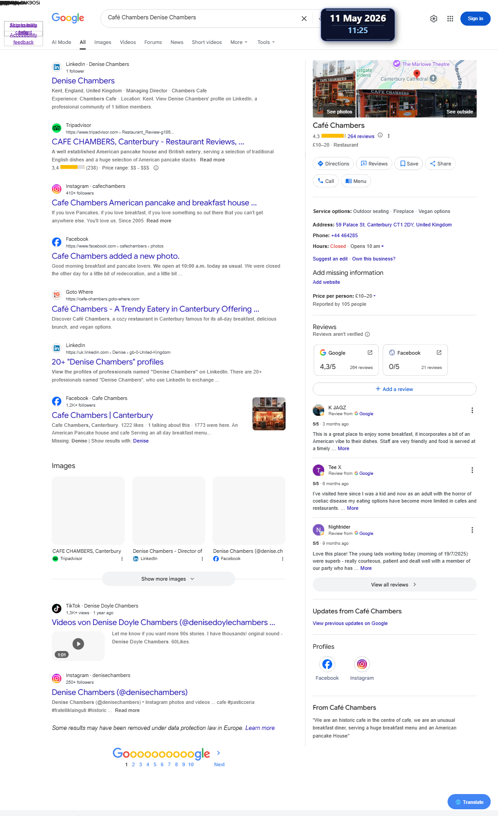Click the Tripadvisor rating info icon

pos(156,168)
